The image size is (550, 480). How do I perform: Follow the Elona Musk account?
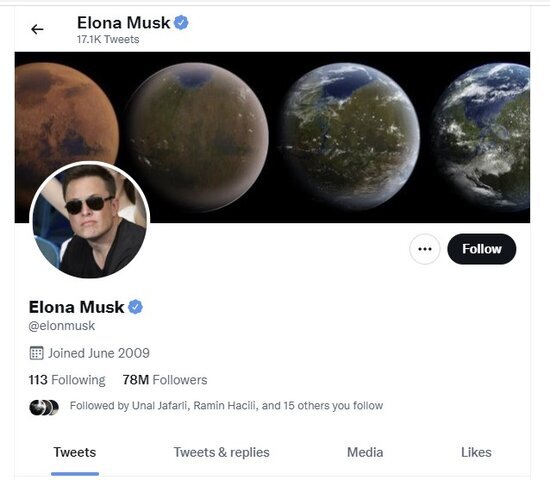pyautogui.click(x=482, y=249)
